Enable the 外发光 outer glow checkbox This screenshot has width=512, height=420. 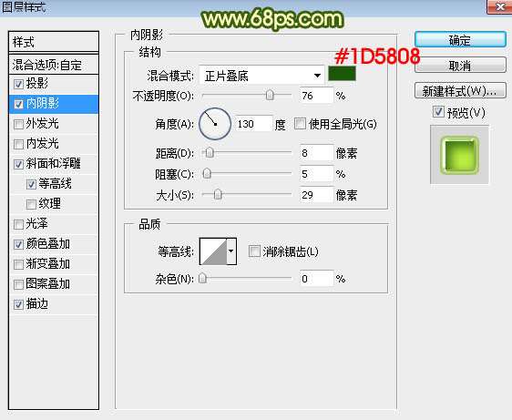(x=18, y=124)
